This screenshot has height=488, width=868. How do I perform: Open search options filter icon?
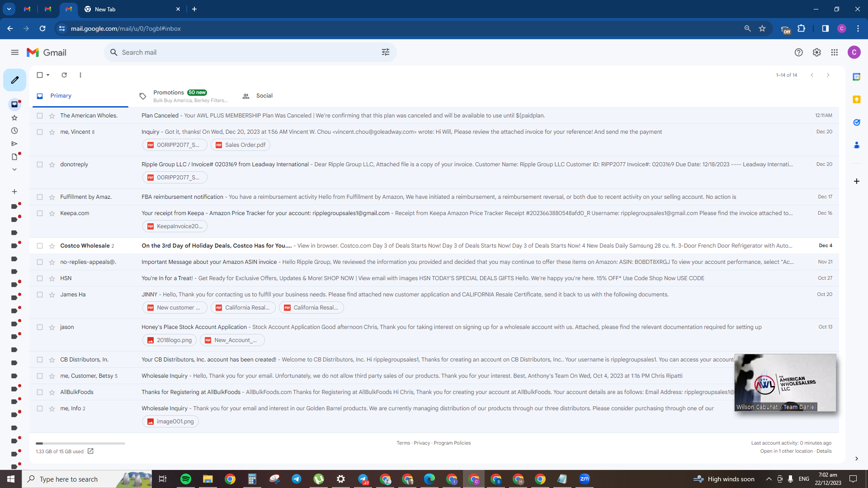point(386,52)
